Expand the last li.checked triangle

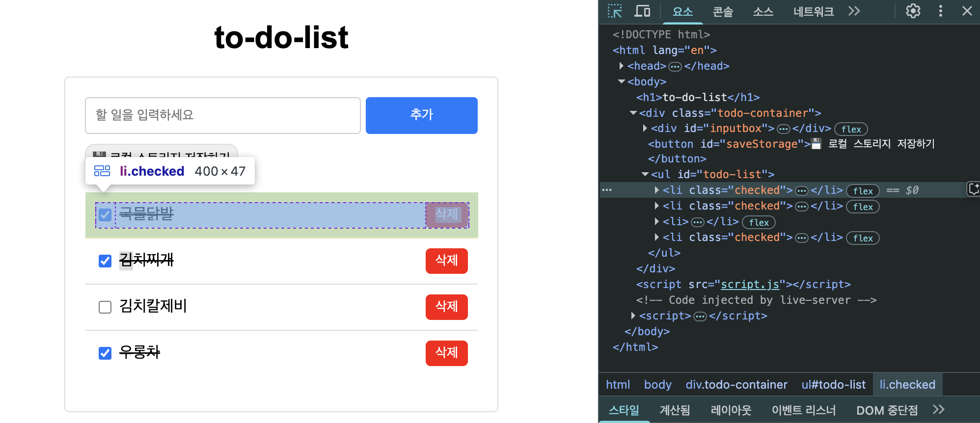657,237
